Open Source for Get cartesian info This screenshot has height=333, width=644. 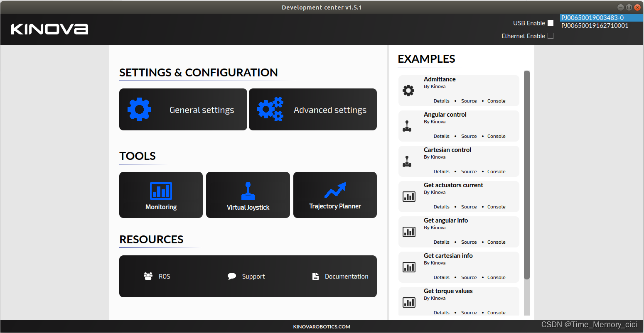pyautogui.click(x=469, y=277)
